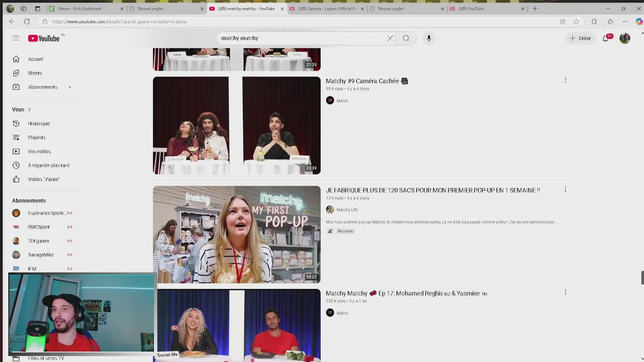Open Match channel under Ep 17 video
The width and height of the screenshot is (644, 362).
coord(342,313)
